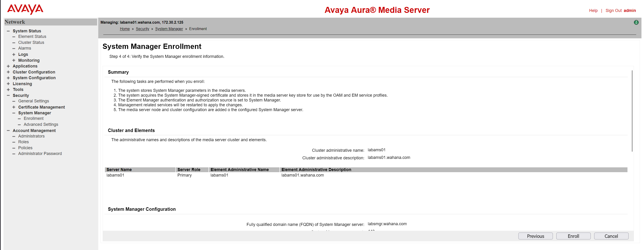Expand Certificate Management in sidebar
644x250 pixels.
[14, 107]
